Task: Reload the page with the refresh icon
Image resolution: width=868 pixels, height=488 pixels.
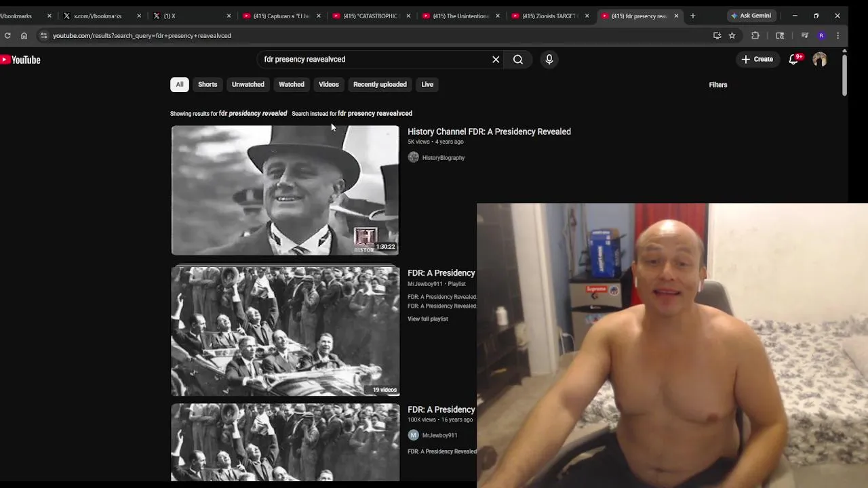Action: (x=7, y=35)
